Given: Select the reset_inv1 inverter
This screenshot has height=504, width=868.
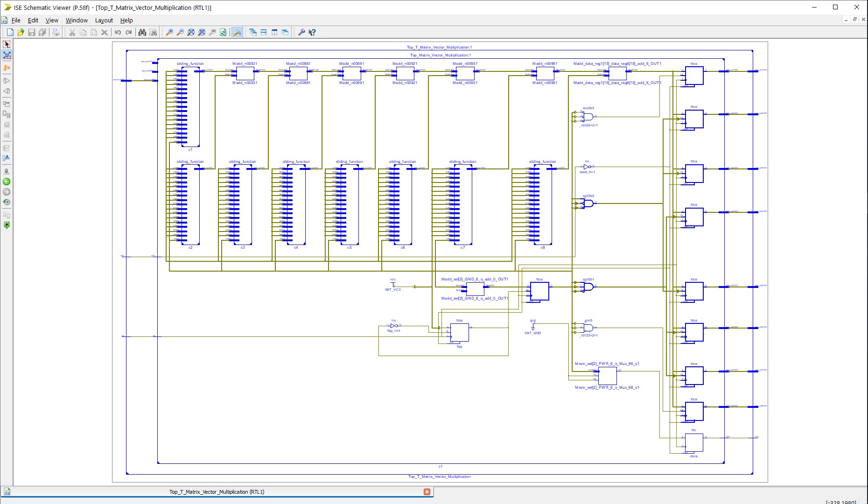Looking at the screenshot, I should point(587,167).
